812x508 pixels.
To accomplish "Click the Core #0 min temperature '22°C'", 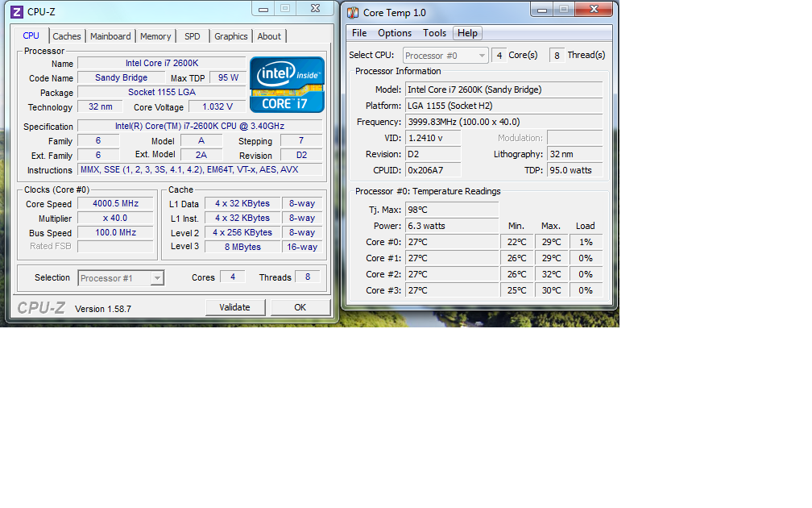I will coord(517,242).
